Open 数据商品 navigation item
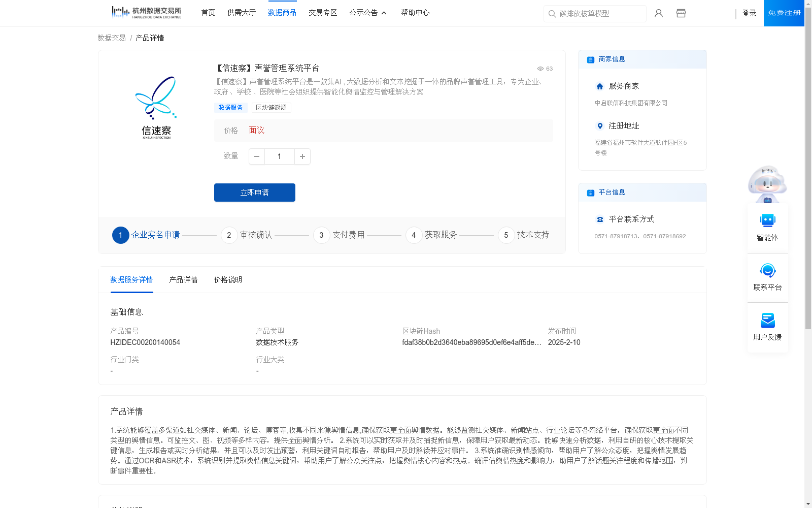The image size is (812, 508). 282,13
